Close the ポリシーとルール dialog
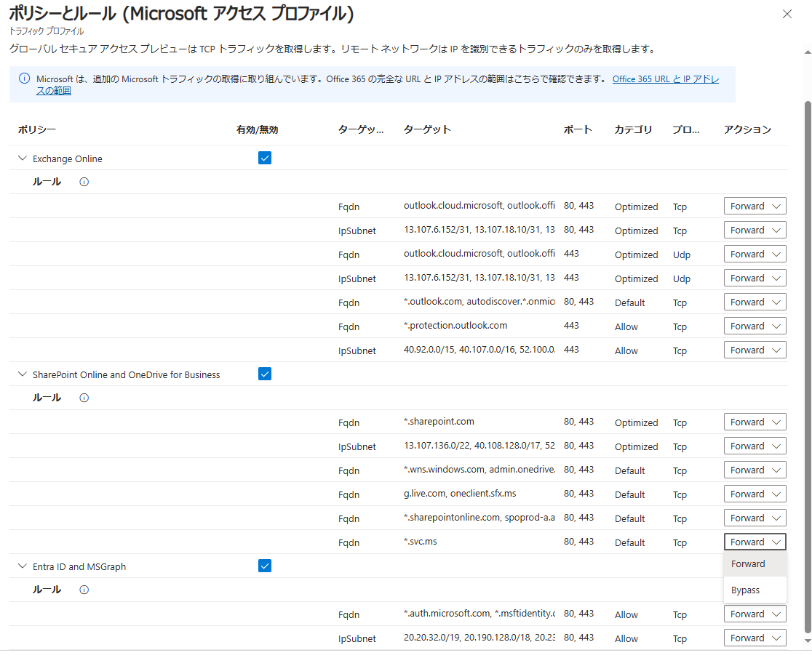The image size is (812, 658). point(787,14)
